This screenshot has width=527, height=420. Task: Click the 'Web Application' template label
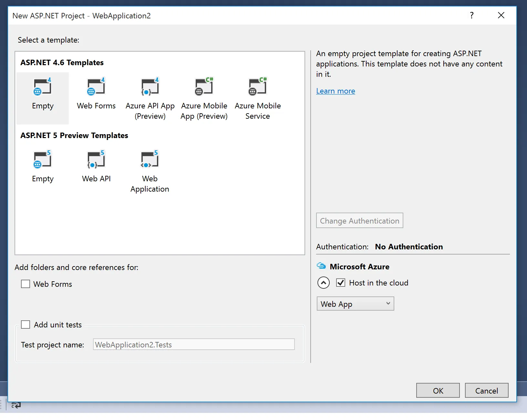pos(150,184)
